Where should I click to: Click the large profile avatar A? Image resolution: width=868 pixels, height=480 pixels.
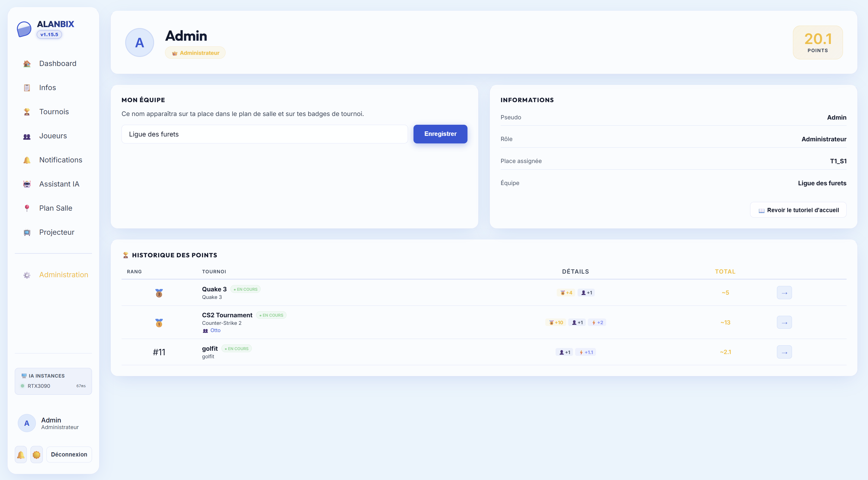tap(140, 42)
